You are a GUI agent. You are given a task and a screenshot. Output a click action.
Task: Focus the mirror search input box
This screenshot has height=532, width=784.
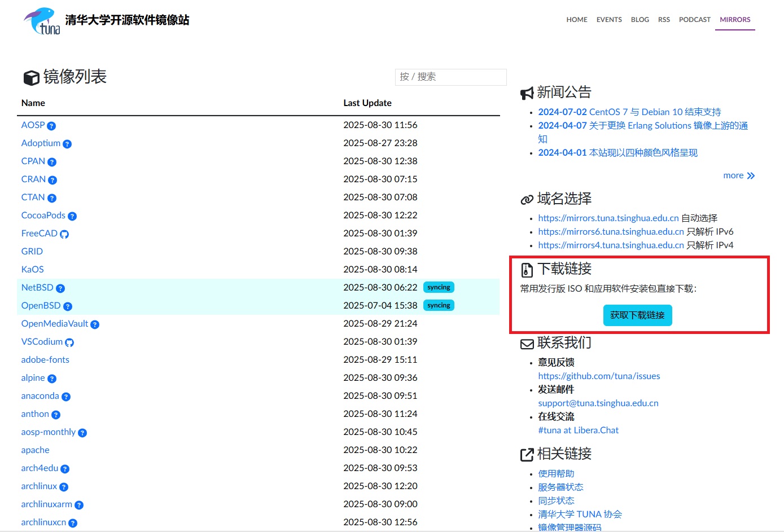click(450, 77)
